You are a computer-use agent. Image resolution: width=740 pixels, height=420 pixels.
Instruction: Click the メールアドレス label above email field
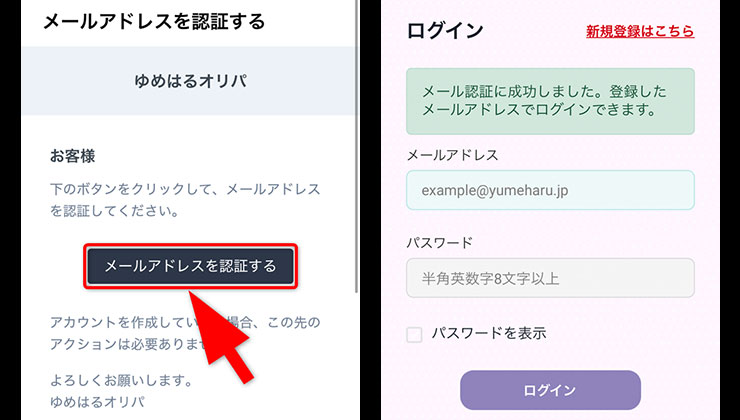tap(453, 155)
